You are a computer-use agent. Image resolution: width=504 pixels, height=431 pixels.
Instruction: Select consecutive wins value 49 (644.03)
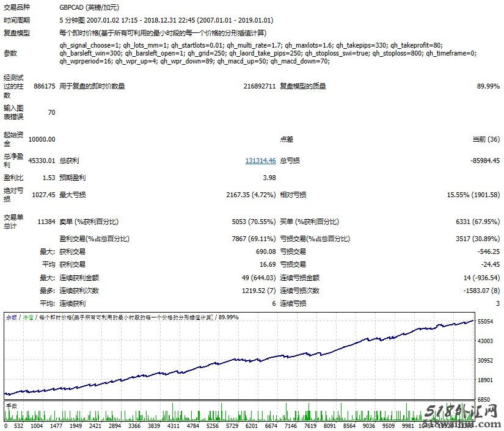pyautogui.click(x=259, y=278)
